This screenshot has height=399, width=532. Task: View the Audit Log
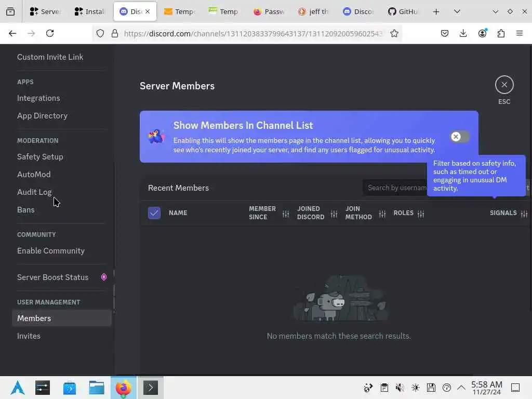coord(35,192)
